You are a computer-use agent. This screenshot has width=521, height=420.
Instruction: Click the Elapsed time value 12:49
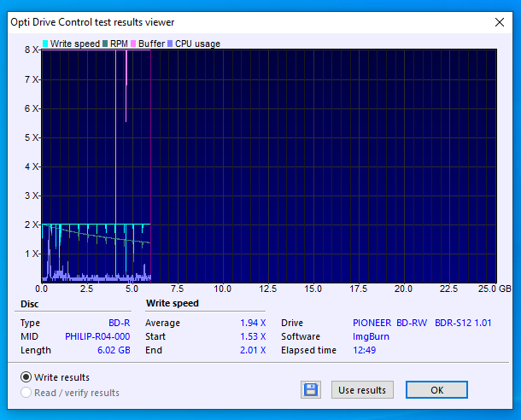click(x=364, y=350)
